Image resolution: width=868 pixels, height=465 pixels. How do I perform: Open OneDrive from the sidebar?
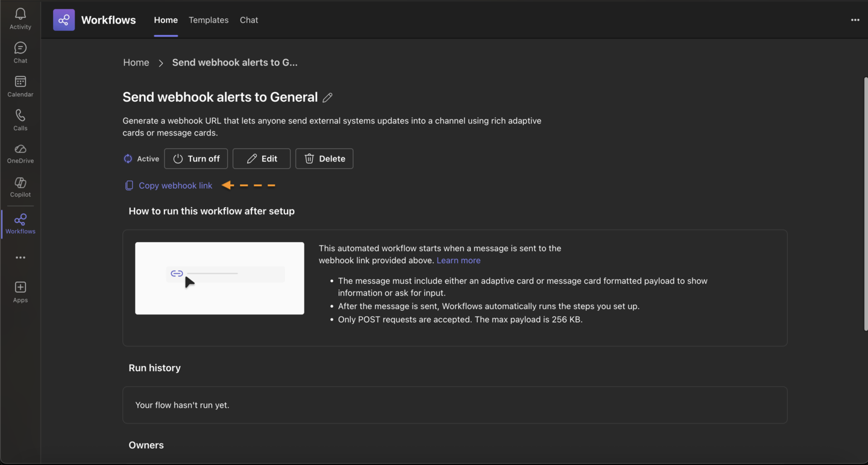(x=20, y=153)
